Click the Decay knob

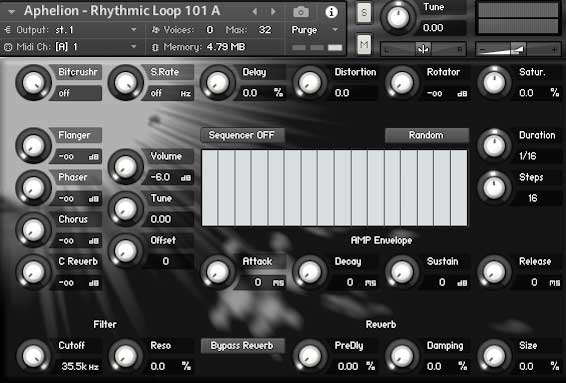[310, 272]
